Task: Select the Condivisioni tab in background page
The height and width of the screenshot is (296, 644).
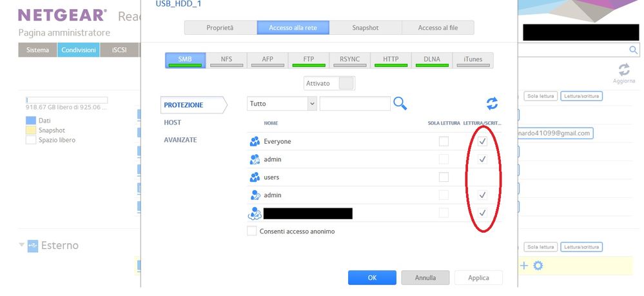Action: 79,50
